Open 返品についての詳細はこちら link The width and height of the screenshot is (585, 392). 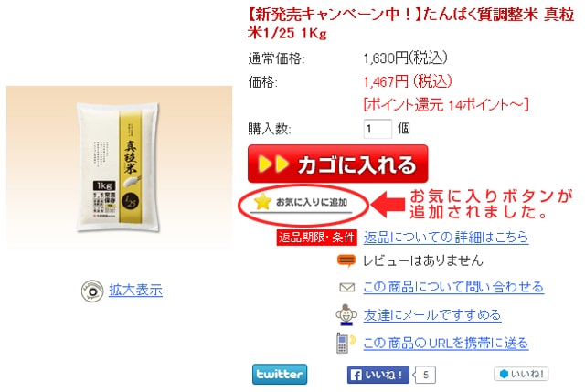pos(446,238)
